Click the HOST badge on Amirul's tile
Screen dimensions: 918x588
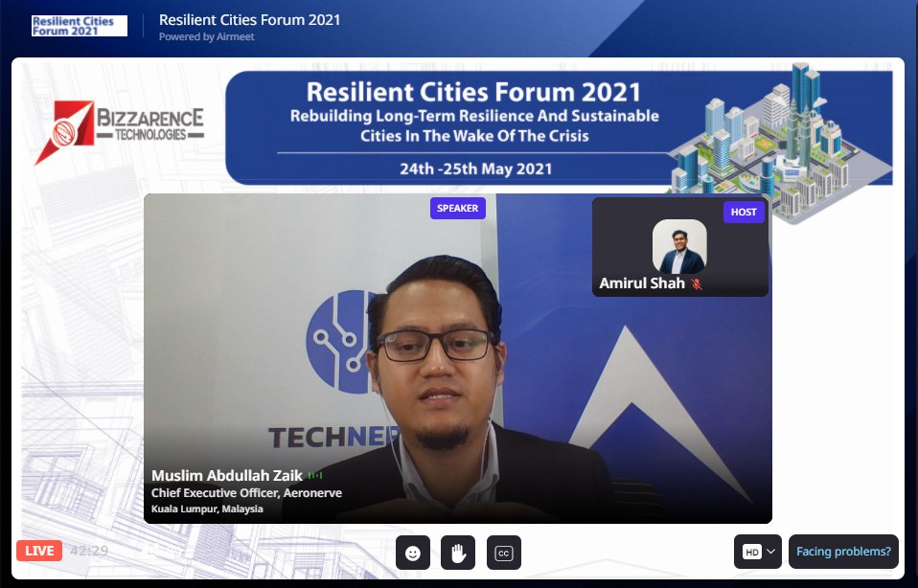(x=744, y=213)
